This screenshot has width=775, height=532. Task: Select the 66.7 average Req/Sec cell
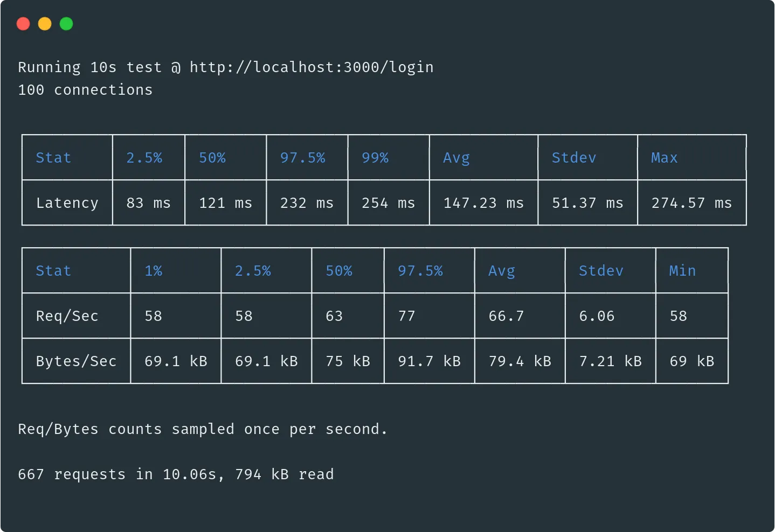click(506, 316)
